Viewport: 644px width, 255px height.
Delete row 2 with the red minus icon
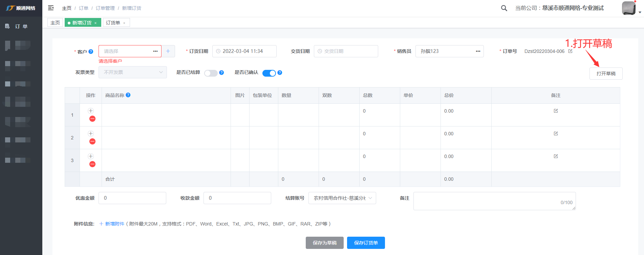(x=92, y=141)
